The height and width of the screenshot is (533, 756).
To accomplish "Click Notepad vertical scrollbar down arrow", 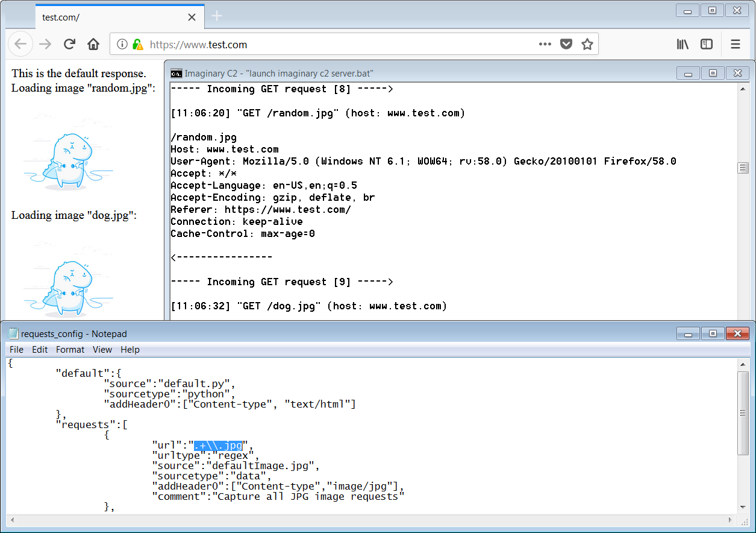I will click(x=743, y=508).
